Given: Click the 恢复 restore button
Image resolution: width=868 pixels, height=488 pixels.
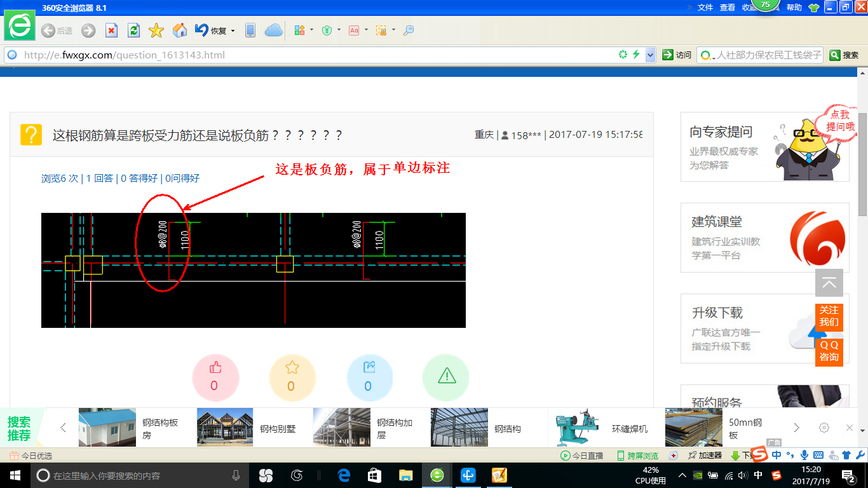Looking at the screenshot, I should click(x=211, y=30).
